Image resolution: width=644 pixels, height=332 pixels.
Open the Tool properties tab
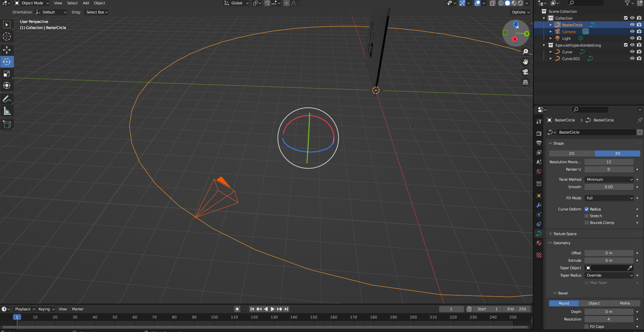pyautogui.click(x=539, y=121)
